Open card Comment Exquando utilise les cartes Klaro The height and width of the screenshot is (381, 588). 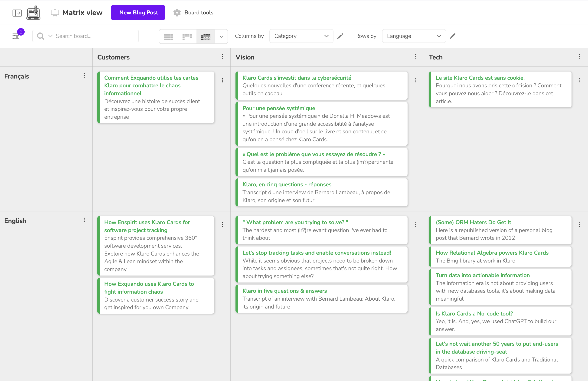(x=156, y=97)
